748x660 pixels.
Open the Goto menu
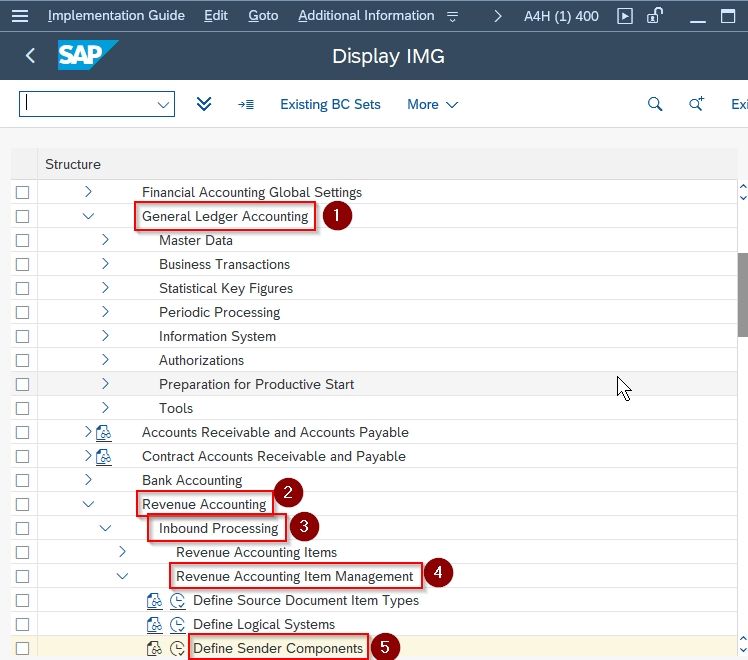click(x=263, y=16)
